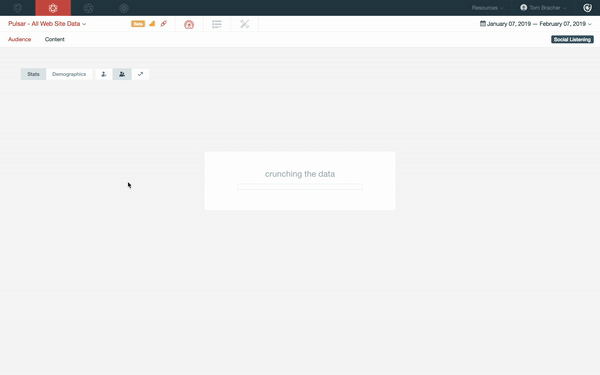
Task: Select the highlighted red atom module icon
Action: click(x=53, y=8)
